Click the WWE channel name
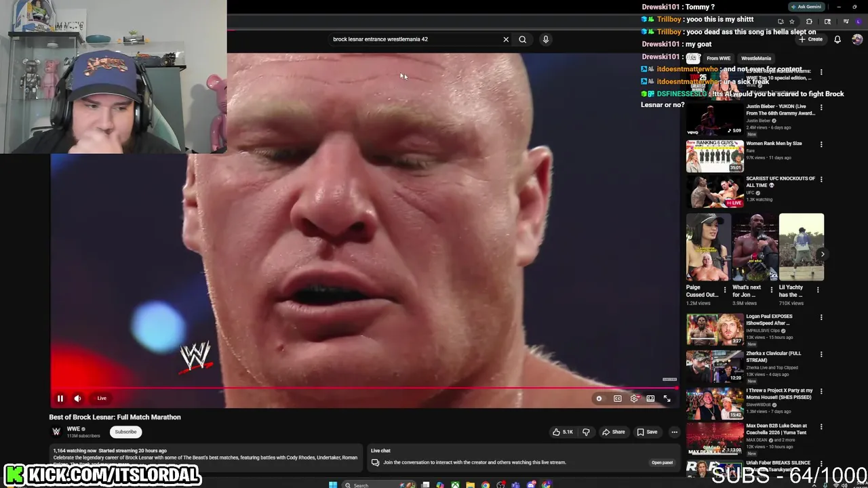Screen dimensions: 868x488 73,429
